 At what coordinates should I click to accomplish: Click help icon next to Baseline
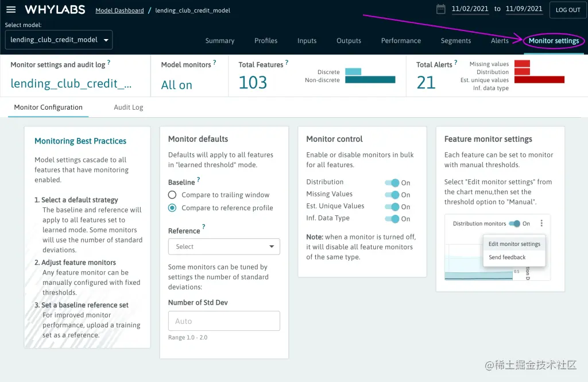tap(199, 180)
